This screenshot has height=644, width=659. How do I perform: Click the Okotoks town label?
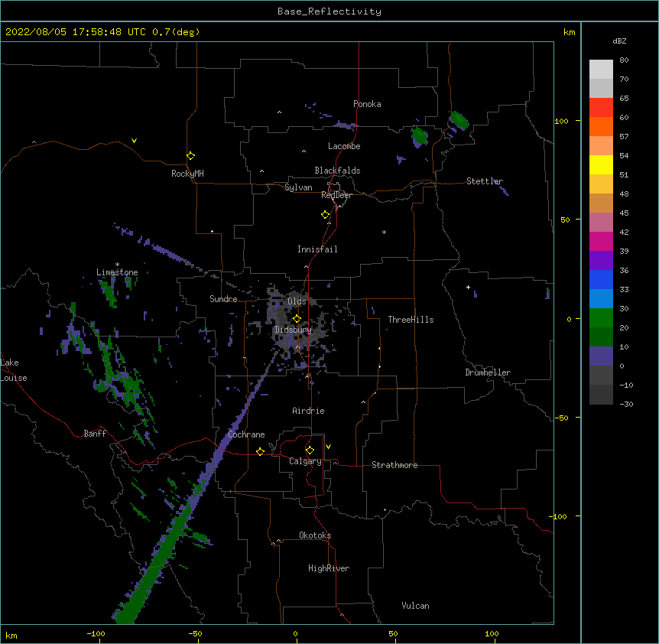click(315, 535)
